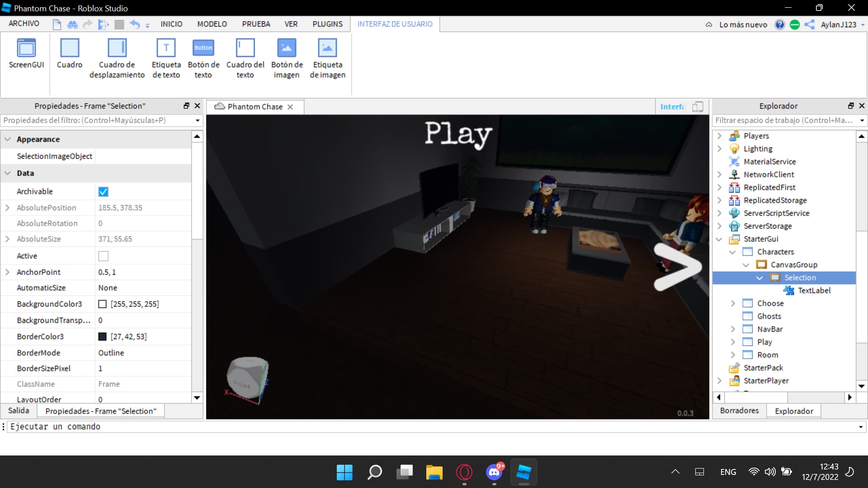Expand the NavBar item in Explorer
This screenshot has width=868, height=488.
coord(733,329)
